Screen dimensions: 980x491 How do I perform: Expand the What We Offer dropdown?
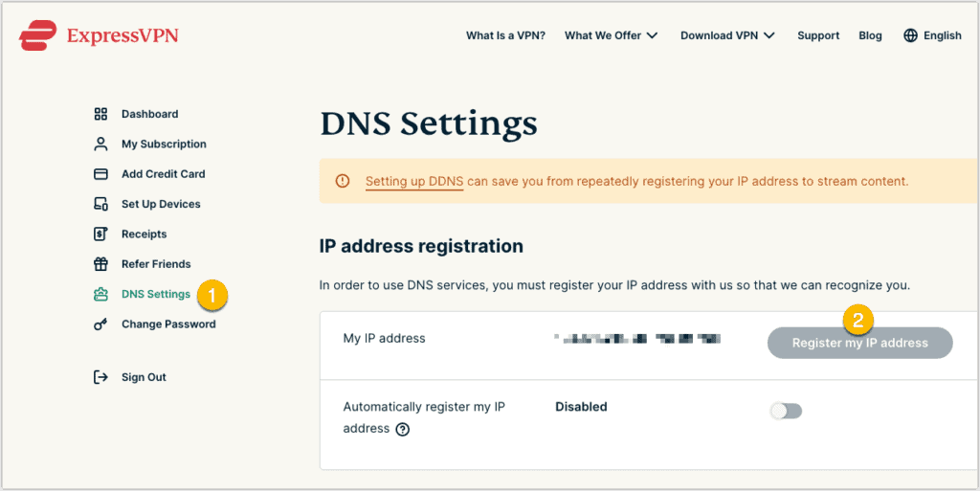click(x=611, y=35)
